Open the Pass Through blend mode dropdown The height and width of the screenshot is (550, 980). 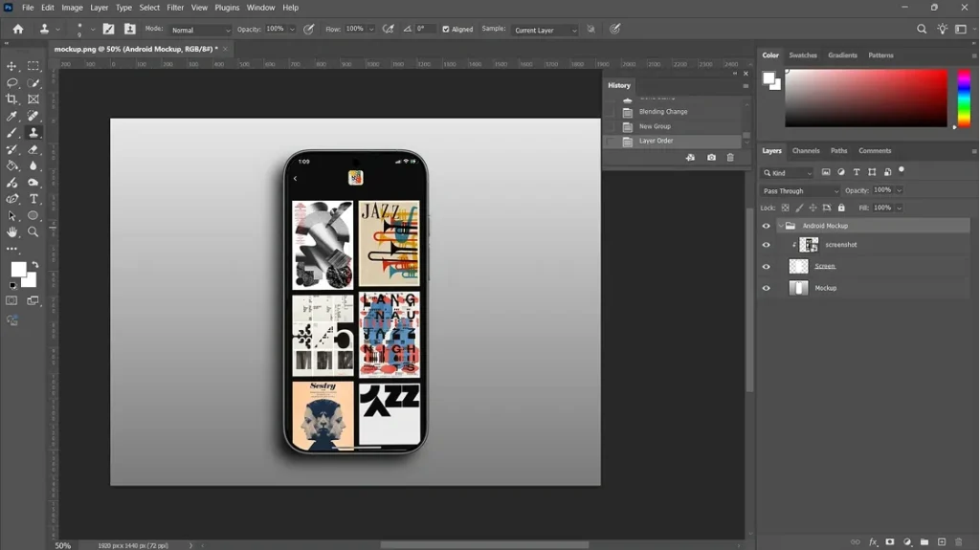click(x=800, y=190)
